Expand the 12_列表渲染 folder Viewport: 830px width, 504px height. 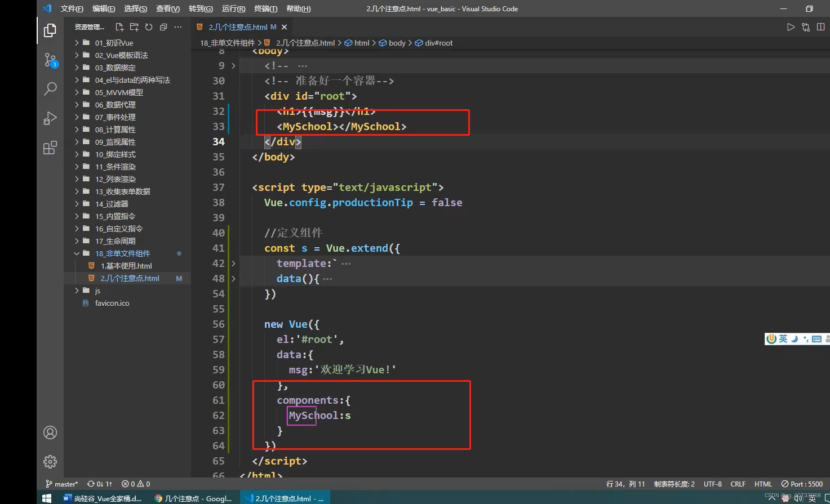127,179
